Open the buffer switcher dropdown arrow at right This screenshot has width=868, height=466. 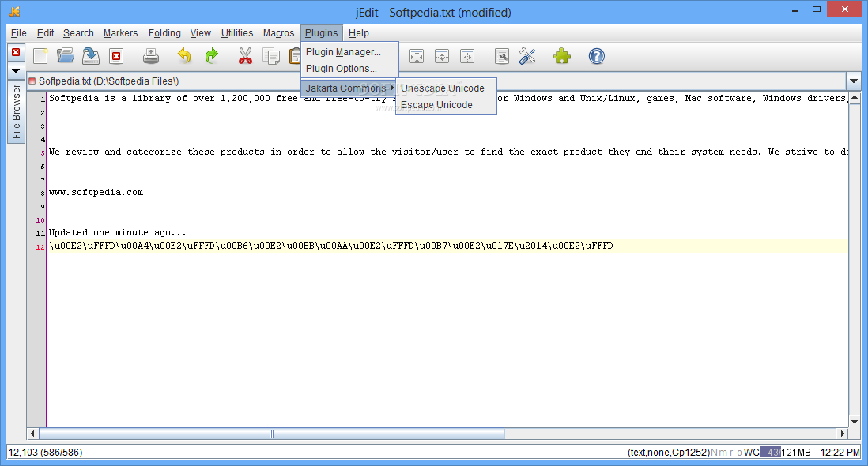coord(854,81)
